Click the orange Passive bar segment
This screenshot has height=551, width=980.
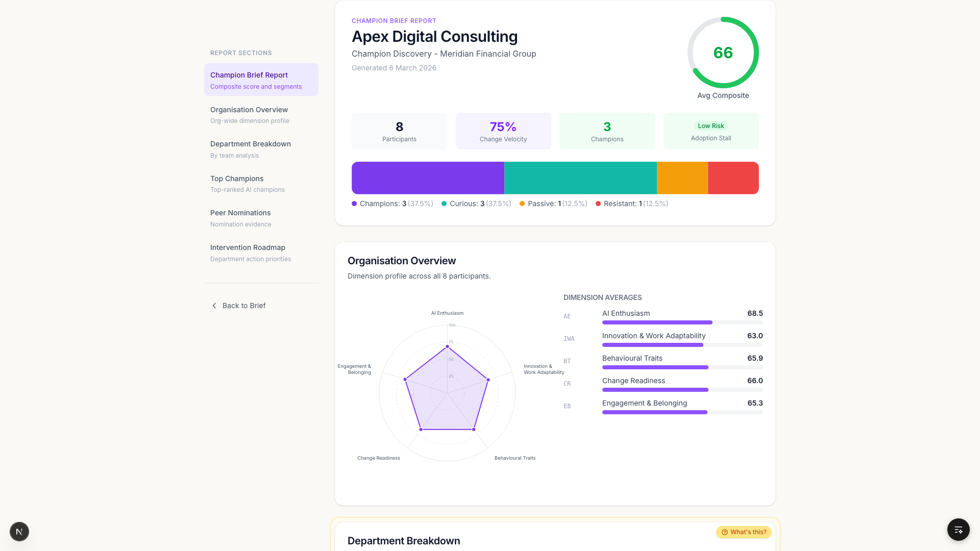click(682, 178)
